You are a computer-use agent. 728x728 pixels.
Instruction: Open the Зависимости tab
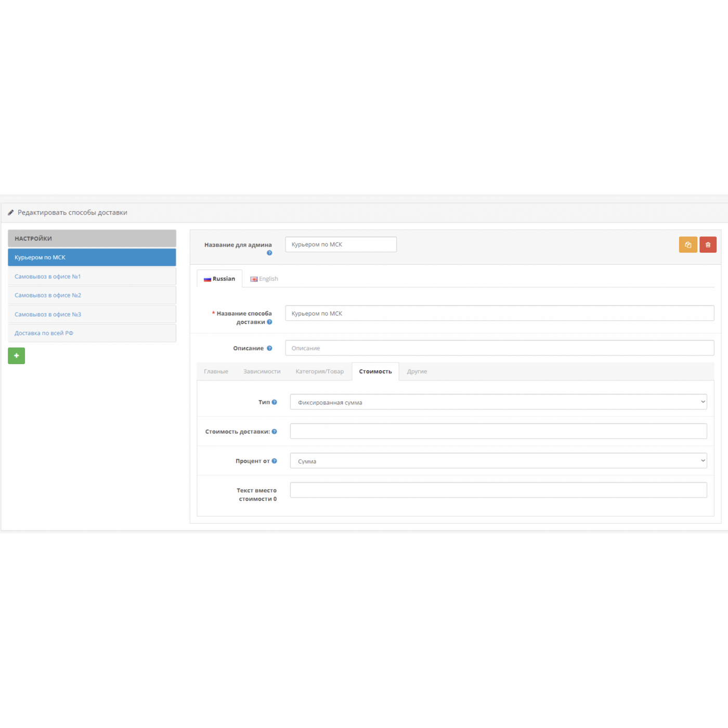pos(262,371)
